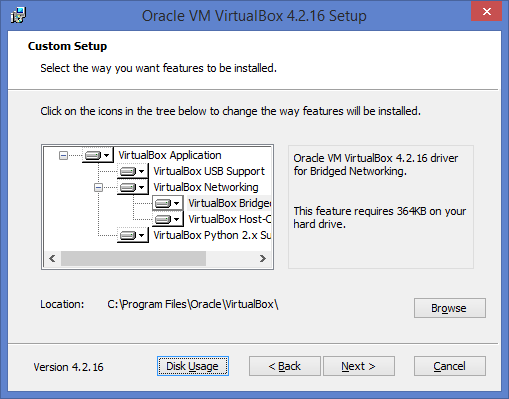Select the VirtualBox Application tree label

[x=170, y=155]
